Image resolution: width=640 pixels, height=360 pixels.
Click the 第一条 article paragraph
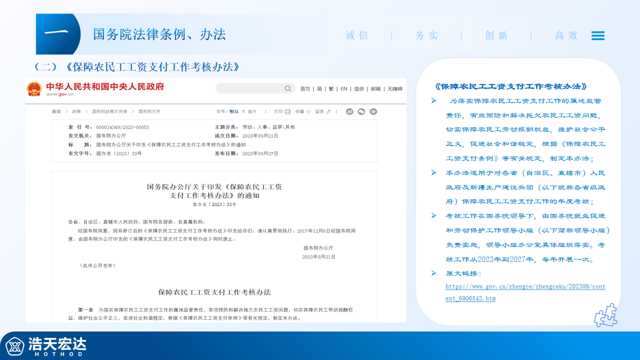coord(211,314)
